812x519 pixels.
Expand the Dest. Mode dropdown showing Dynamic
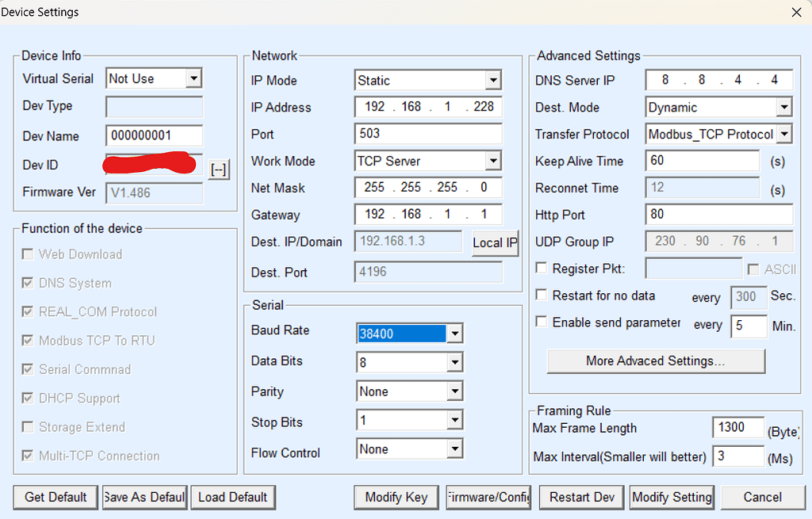coord(783,107)
